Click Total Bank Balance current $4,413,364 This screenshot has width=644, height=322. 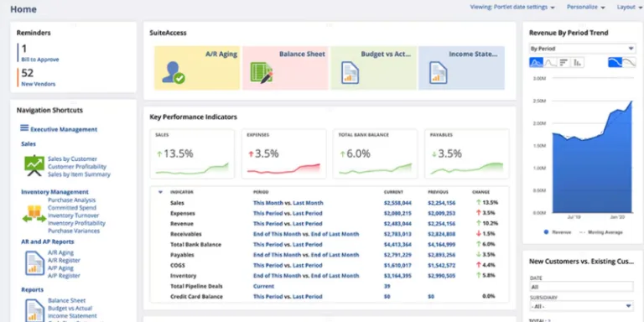tap(397, 245)
